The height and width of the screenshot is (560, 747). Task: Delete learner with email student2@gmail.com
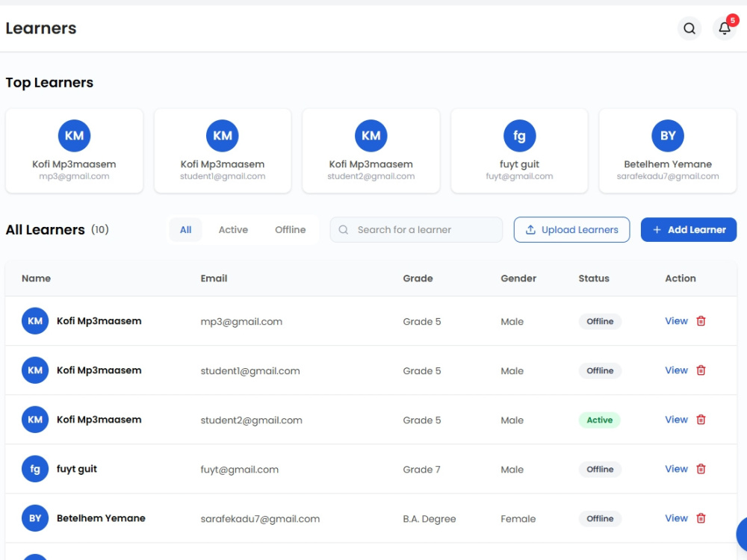click(x=701, y=420)
